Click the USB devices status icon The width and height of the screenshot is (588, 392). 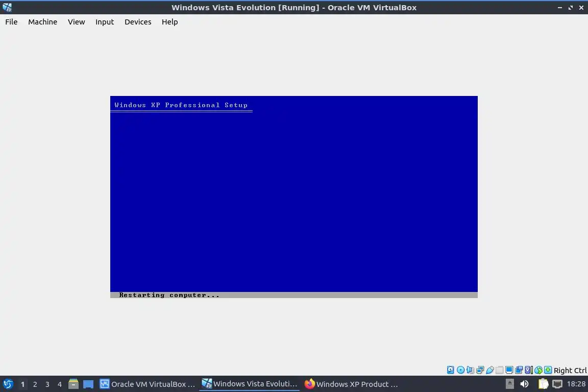point(490,370)
